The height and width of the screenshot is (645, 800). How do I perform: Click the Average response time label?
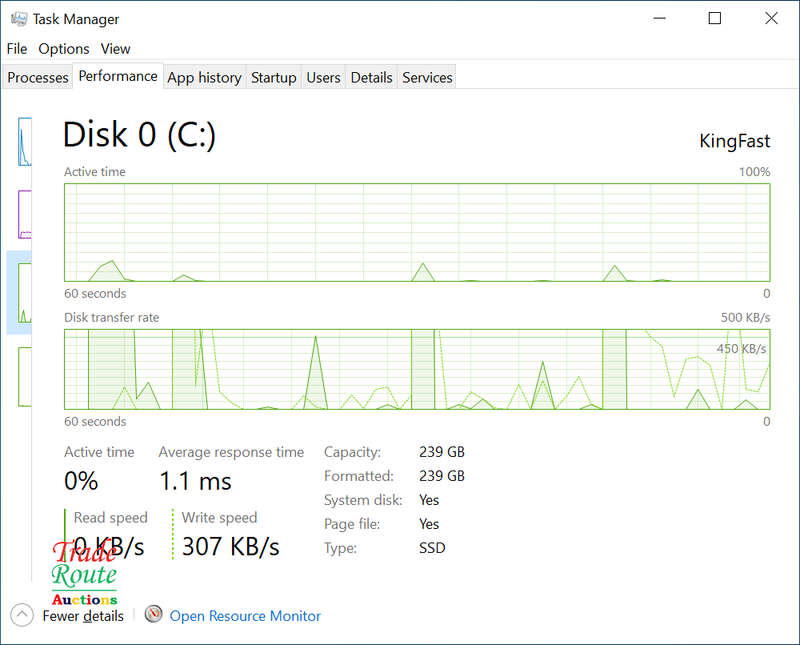[231, 452]
